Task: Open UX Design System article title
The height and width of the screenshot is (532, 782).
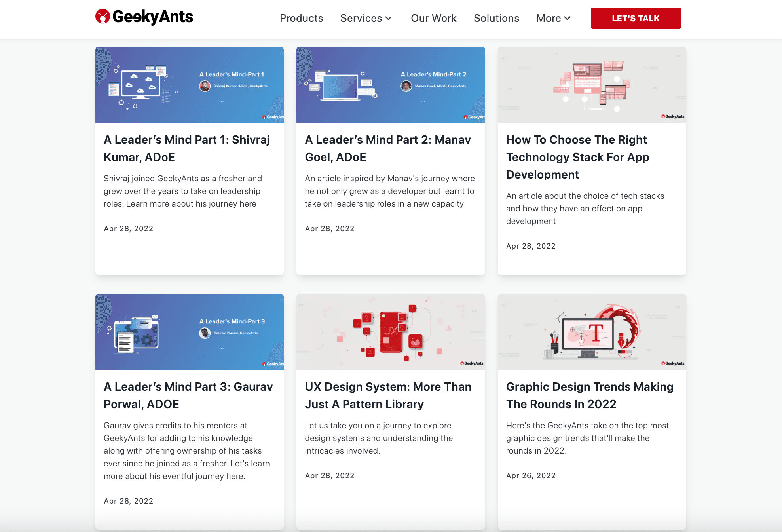Action: tap(388, 395)
